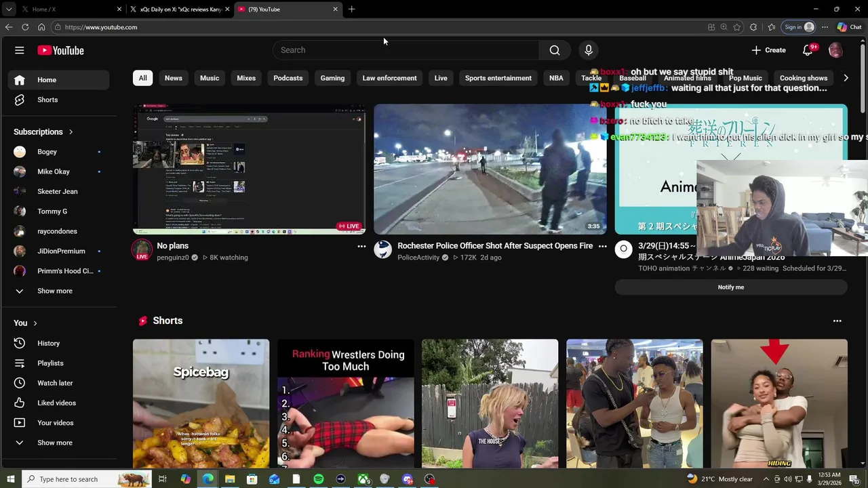Viewport: 868px width, 488px height.
Task: Open the raycondones channel subscription
Action: coord(58,231)
